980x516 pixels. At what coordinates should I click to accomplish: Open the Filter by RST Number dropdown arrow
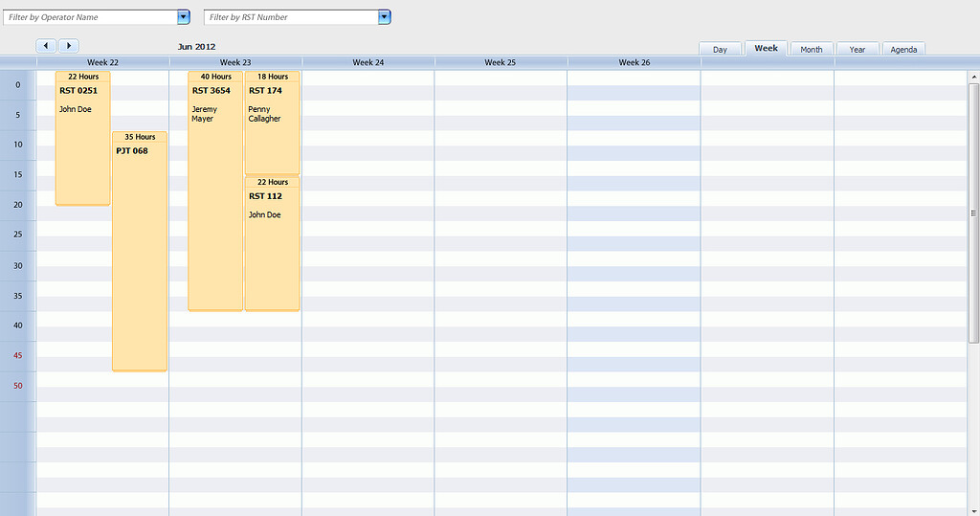pos(384,17)
